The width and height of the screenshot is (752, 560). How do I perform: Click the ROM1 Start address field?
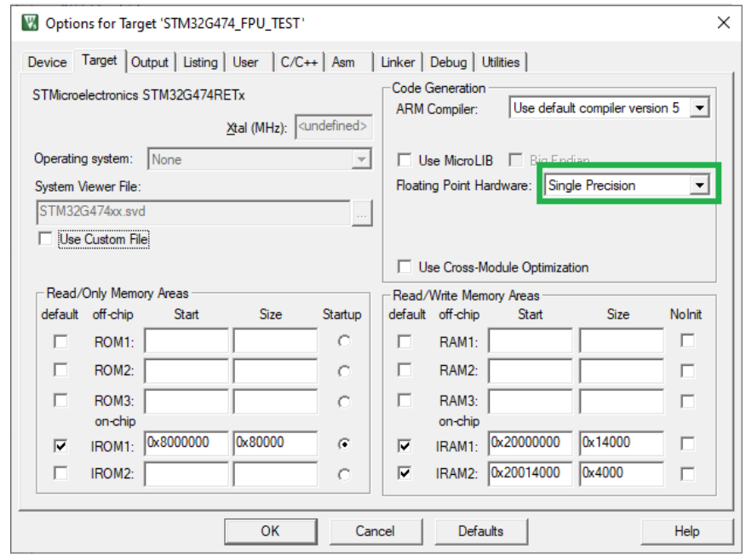187,341
